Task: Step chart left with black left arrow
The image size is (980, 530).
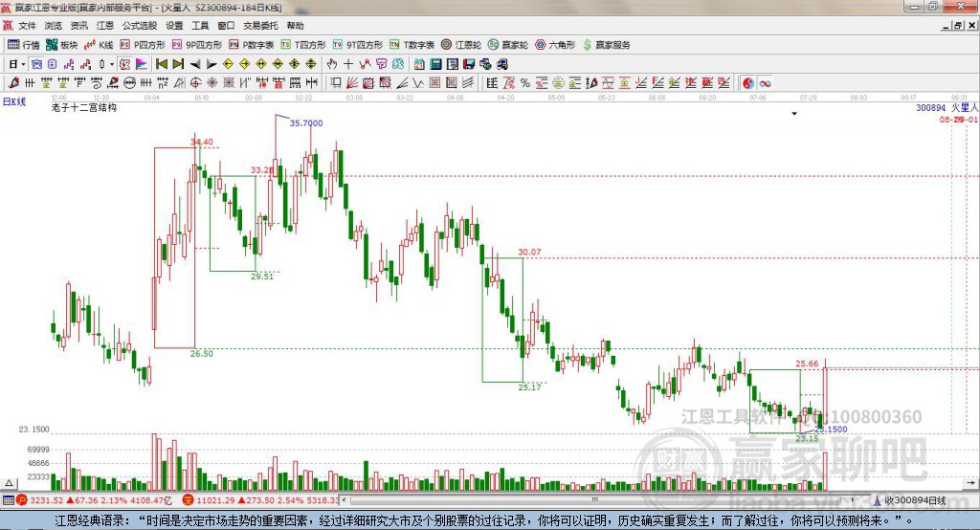Action: [x=195, y=64]
